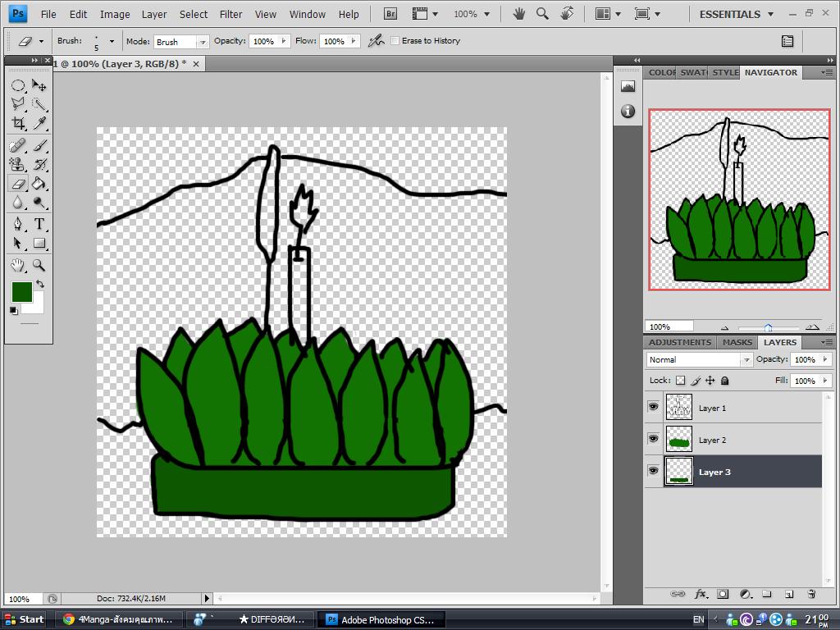Pick the Eyedropper tool
The width and height of the screenshot is (840, 630).
pos(39,123)
